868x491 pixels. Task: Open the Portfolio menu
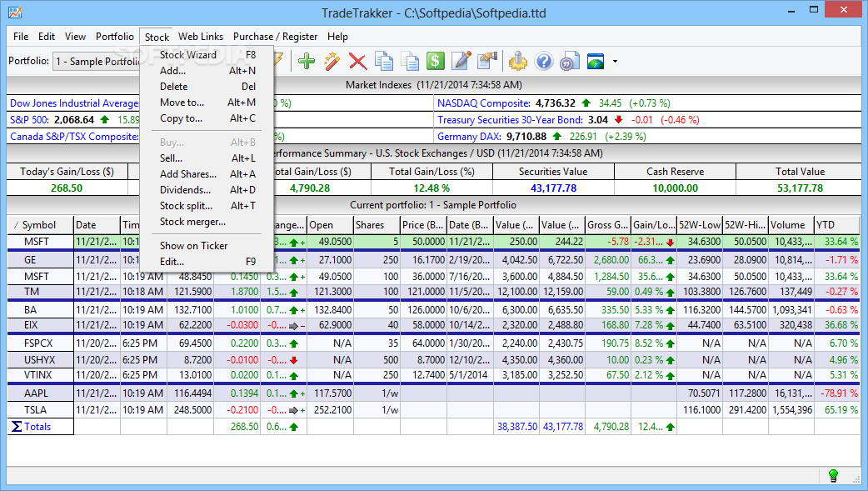click(115, 37)
